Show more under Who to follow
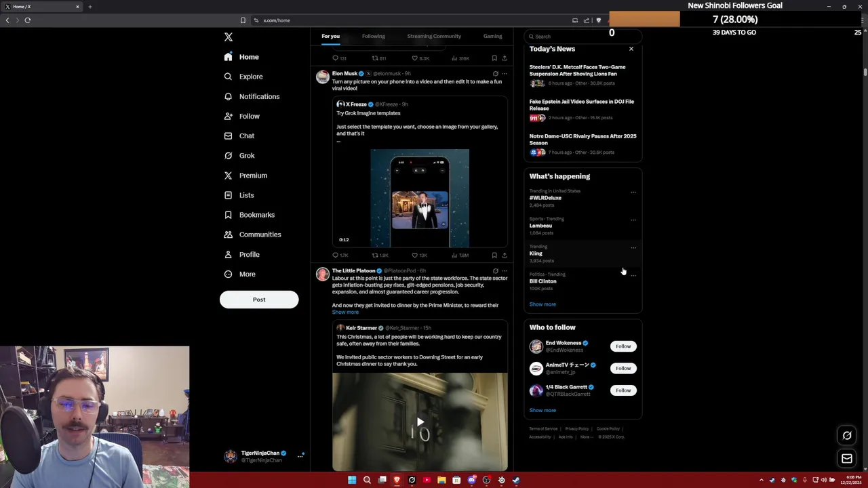This screenshot has height=488, width=868. 542,410
